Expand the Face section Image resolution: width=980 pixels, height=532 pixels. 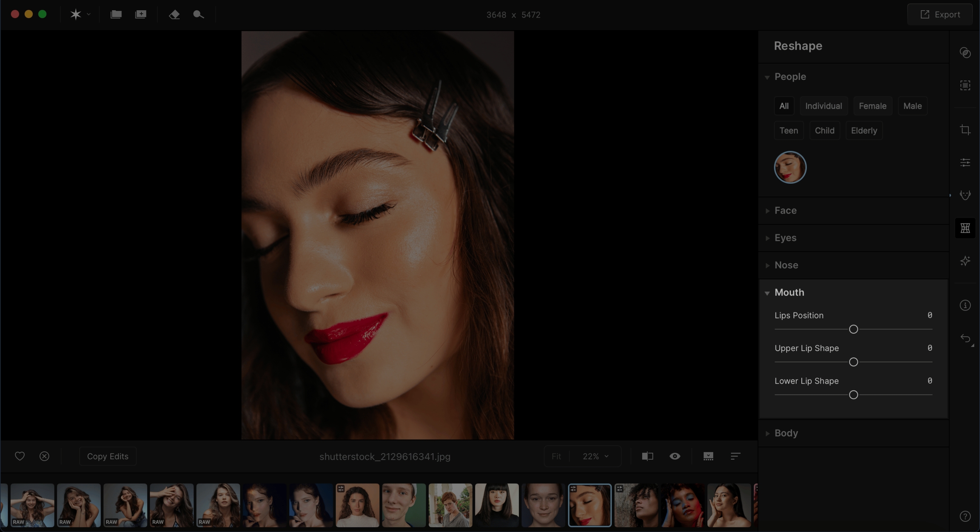coord(785,211)
